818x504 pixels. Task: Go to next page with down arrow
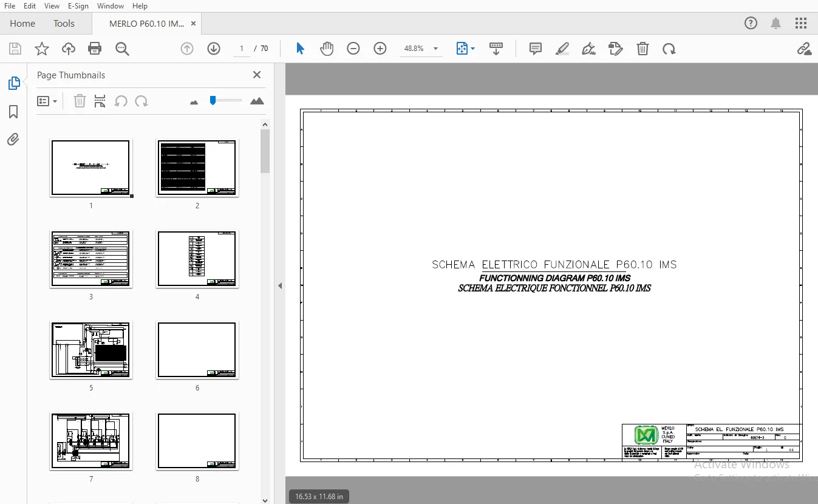click(x=214, y=49)
